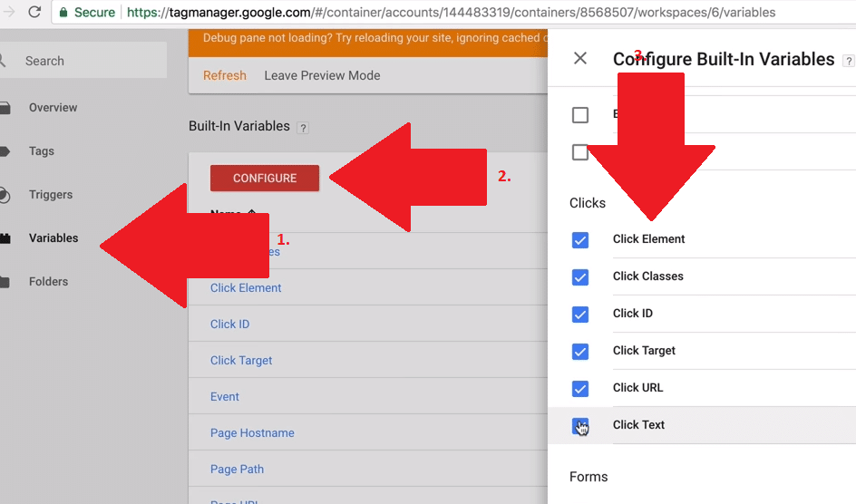Open the Tags section
The width and height of the screenshot is (856, 504).
(x=42, y=151)
